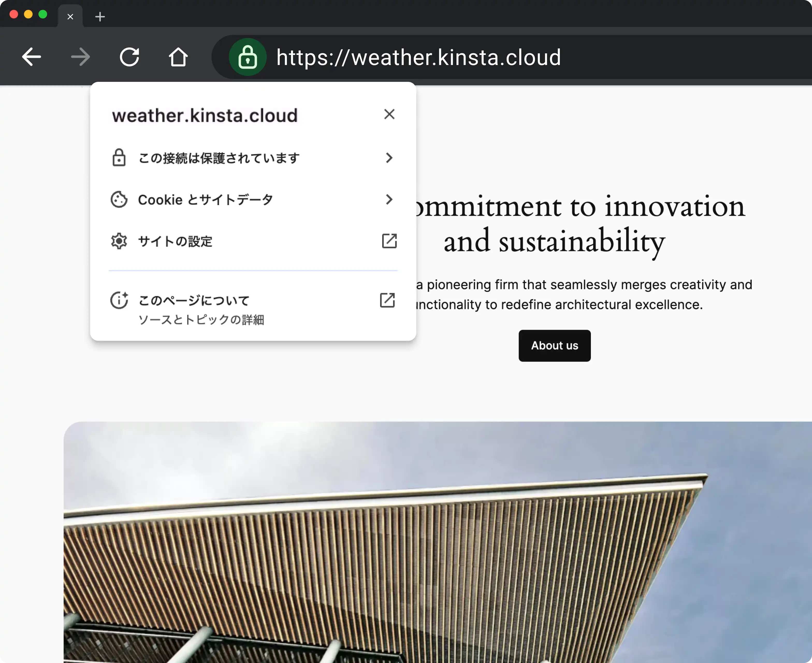Click the info sparkle icon for このページについて

coord(119,300)
